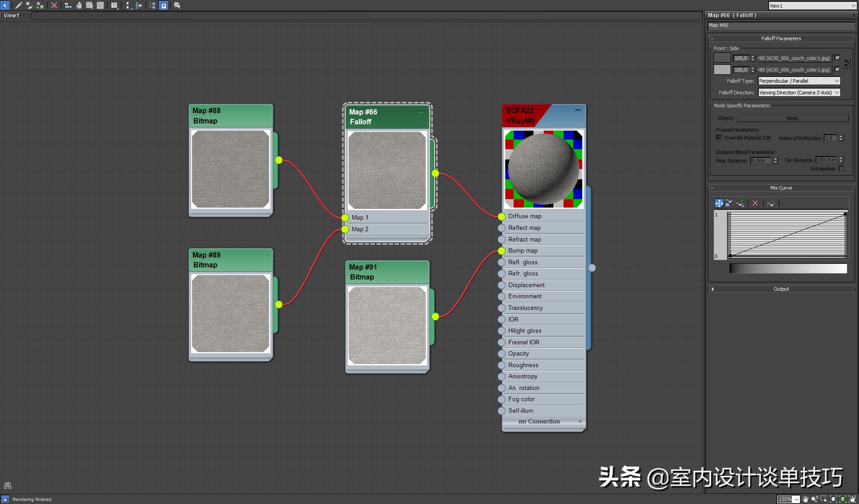Viewport: 859px width, 504px height.
Task: Click the None object assignment button
Action: click(x=791, y=118)
